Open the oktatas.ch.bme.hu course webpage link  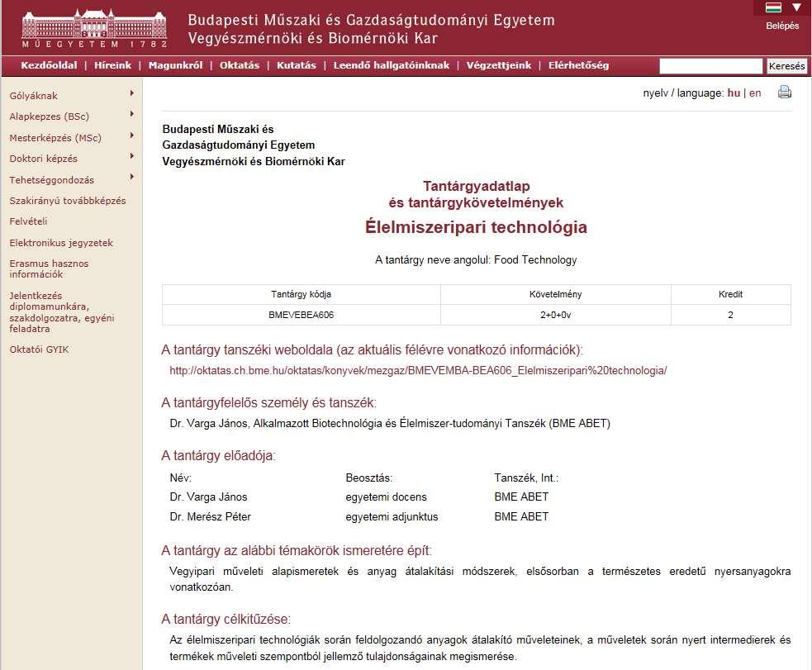(x=418, y=371)
